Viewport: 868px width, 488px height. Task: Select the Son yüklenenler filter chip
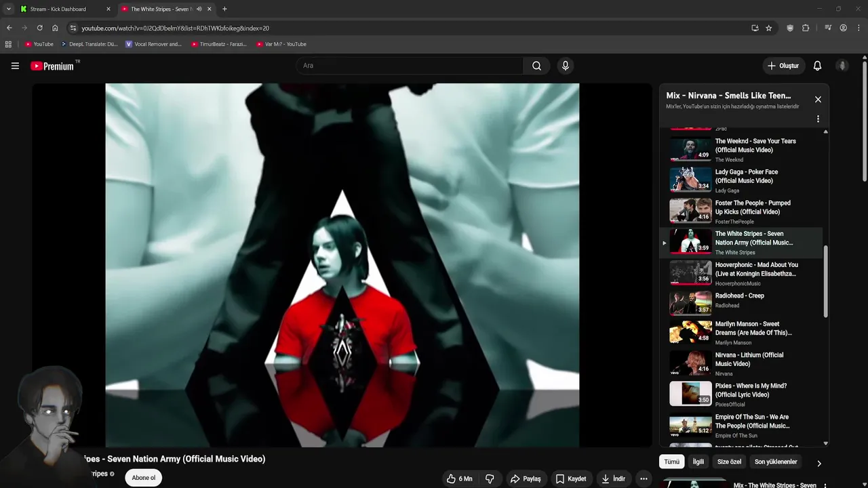[776, 462]
